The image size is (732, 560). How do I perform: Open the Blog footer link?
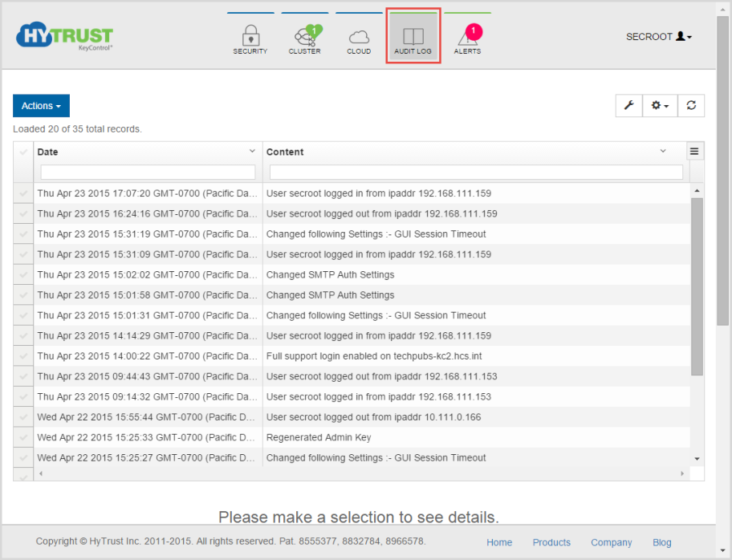click(661, 542)
